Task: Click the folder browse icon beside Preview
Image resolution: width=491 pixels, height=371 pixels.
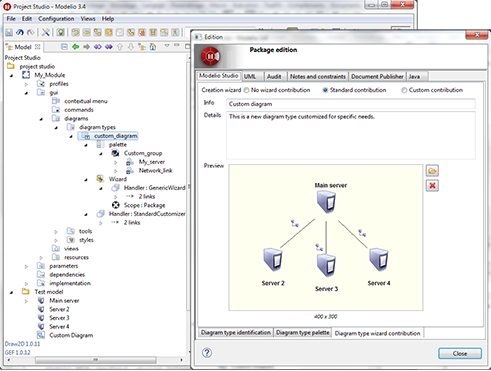Action: (x=432, y=171)
